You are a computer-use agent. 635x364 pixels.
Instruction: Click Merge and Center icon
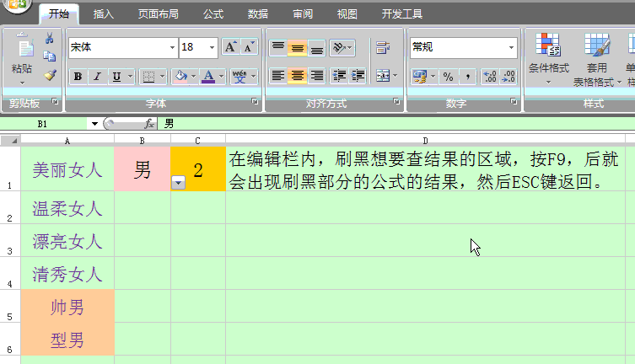pos(382,76)
